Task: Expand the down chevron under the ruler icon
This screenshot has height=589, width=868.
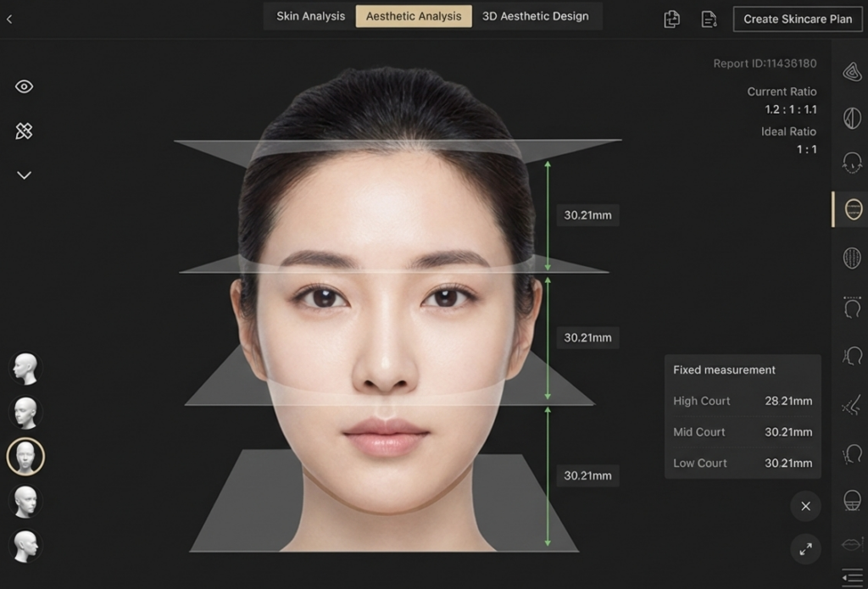Action: 24,175
